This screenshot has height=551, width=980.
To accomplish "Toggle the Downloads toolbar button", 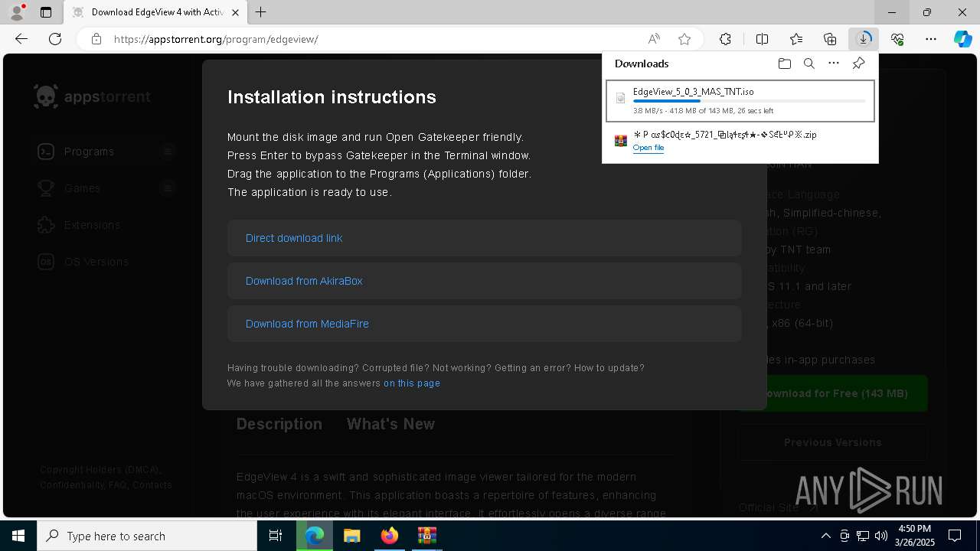I will coord(864,39).
